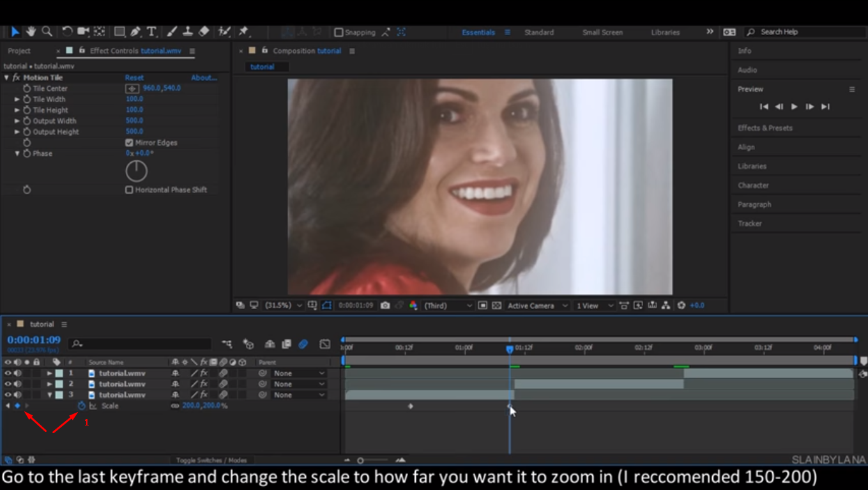Open the 1 View layout dropdown
The width and height of the screenshot is (868, 490).
594,305
